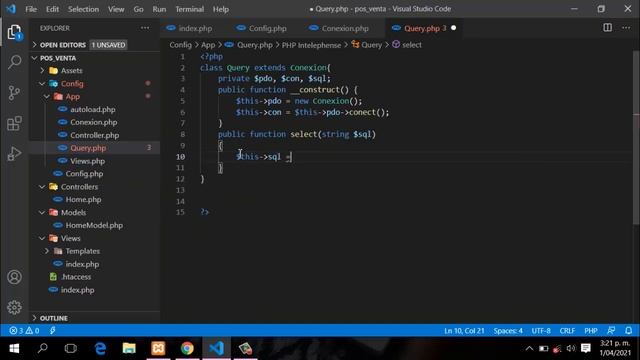Collapse the POS_VENTA root folder

coord(58,58)
